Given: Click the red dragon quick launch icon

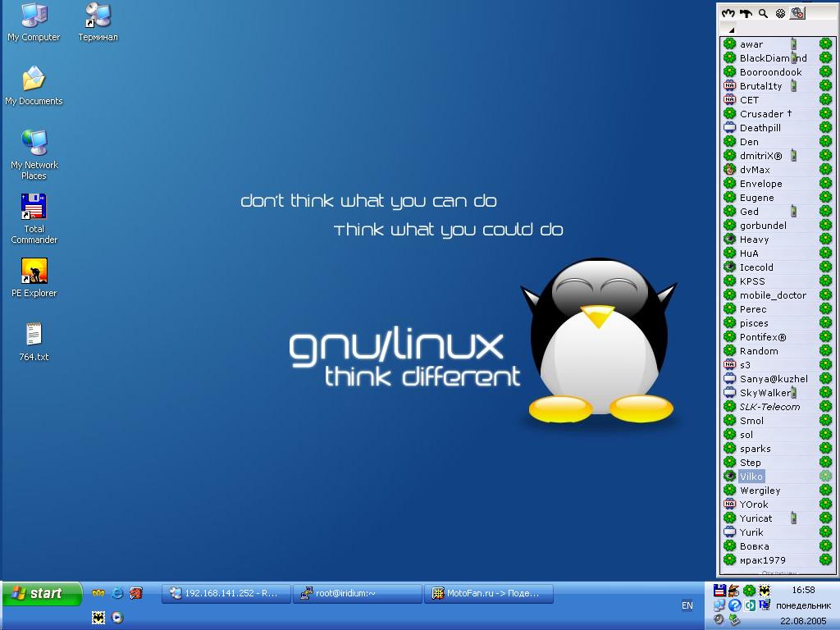Looking at the screenshot, I should click(x=136, y=593).
